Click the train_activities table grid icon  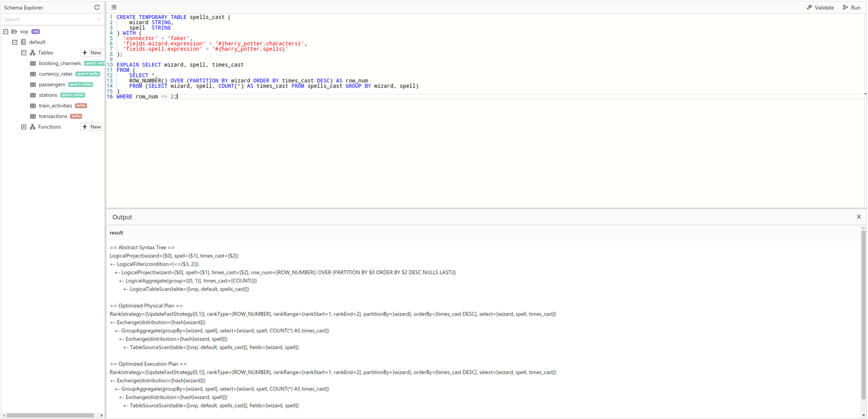point(33,105)
